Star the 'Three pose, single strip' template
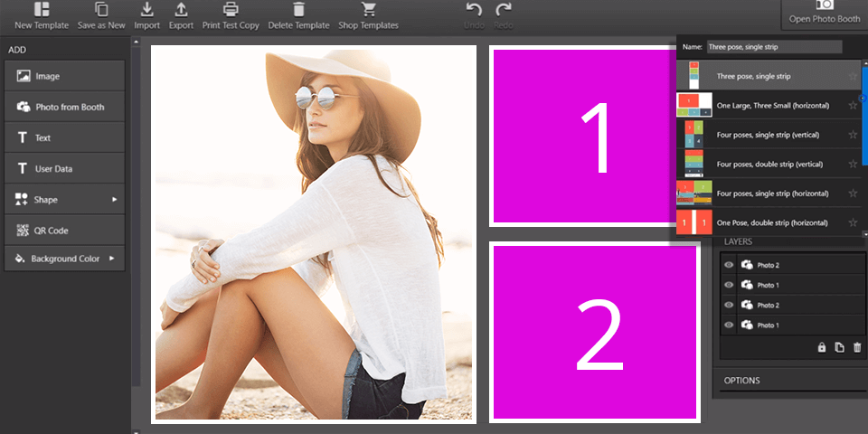Image resolution: width=868 pixels, height=434 pixels. coord(853,77)
